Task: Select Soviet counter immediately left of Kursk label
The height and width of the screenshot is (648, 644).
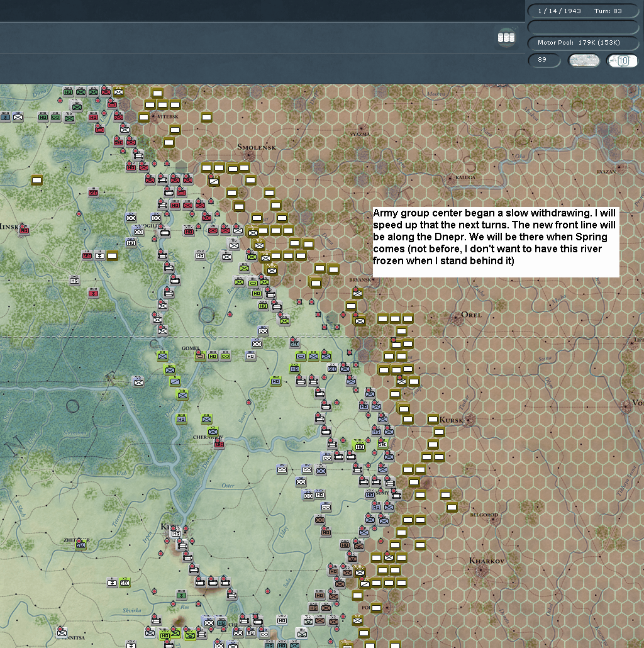Action: [433, 420]
